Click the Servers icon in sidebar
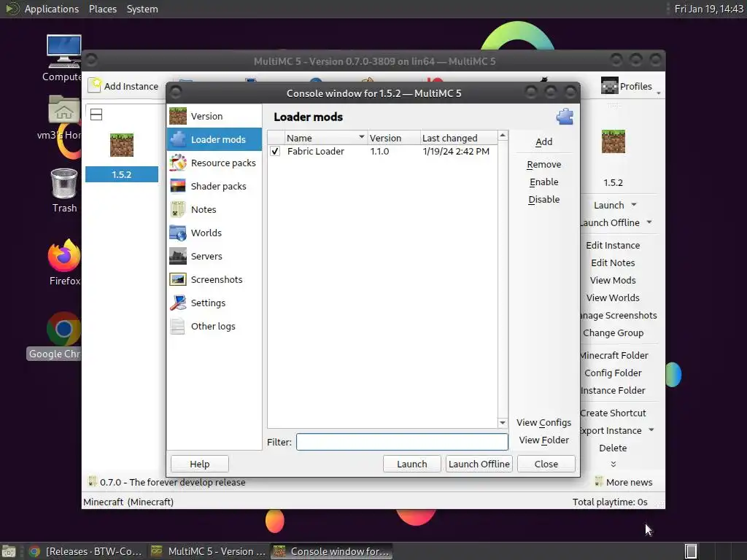The width and height of the screenshot is (747, 560). 178,256
